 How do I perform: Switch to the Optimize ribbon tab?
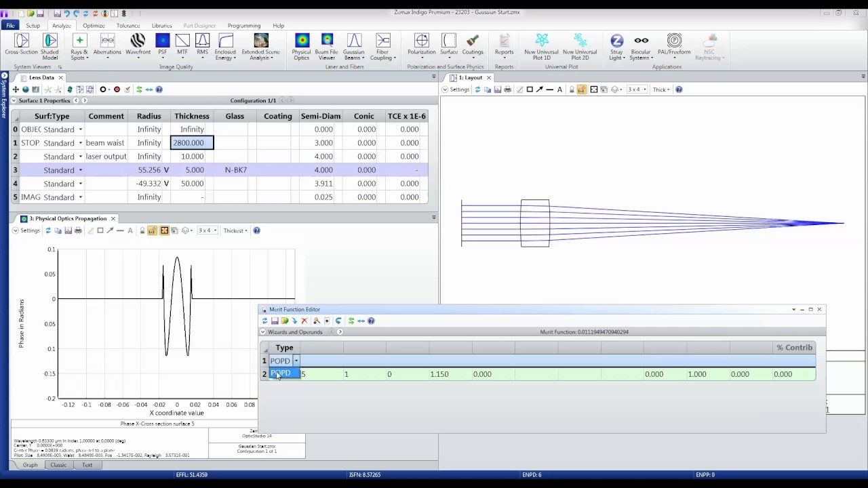[94, 26]
